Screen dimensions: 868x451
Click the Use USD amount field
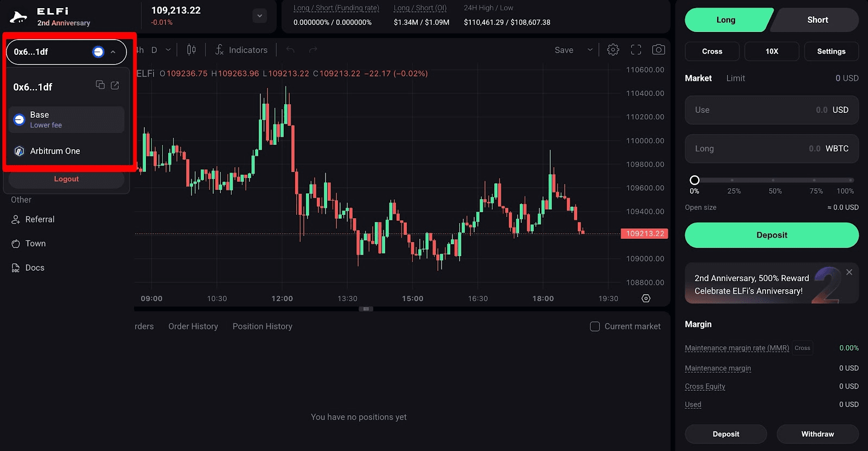771,110
